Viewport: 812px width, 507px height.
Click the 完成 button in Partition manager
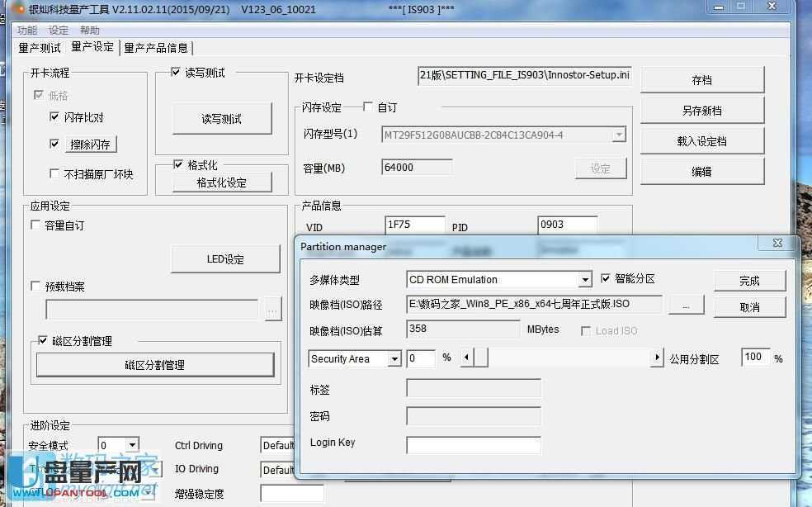pos(749,281)
